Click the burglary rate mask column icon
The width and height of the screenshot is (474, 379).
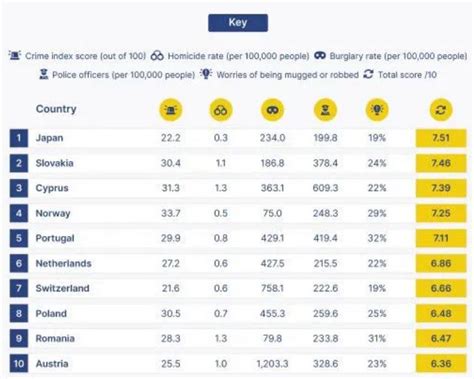272,110
